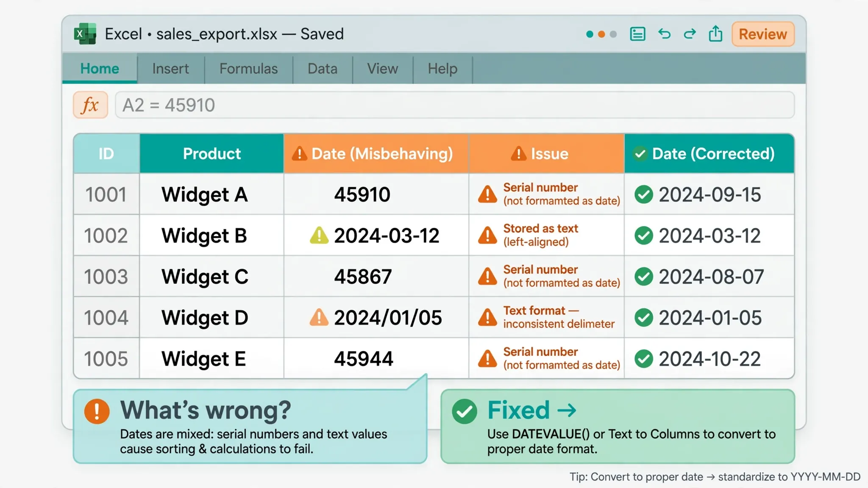Select corrected date 2024-03-12
Viewport: 868px width, 488px height.
[709, 236]
